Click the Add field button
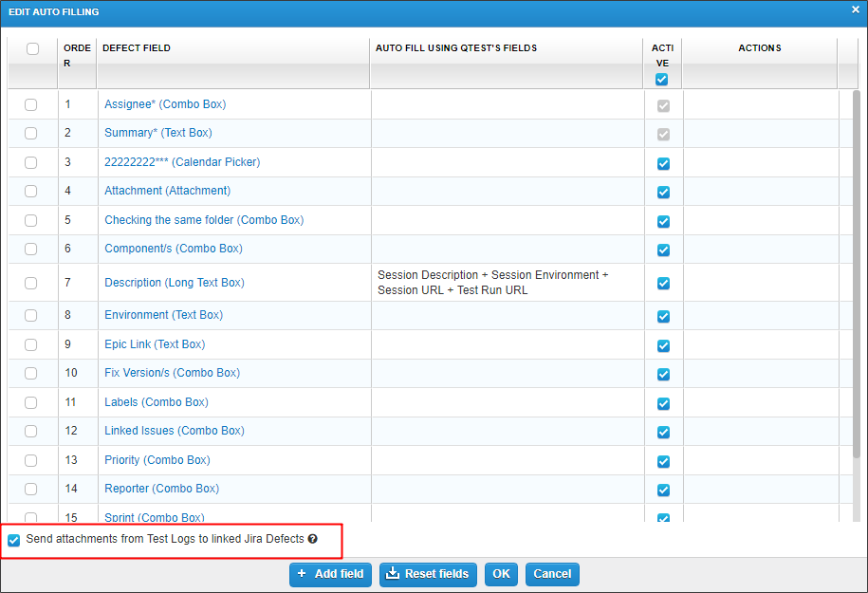This screenshot has height=593, width=868. [330, 574]
